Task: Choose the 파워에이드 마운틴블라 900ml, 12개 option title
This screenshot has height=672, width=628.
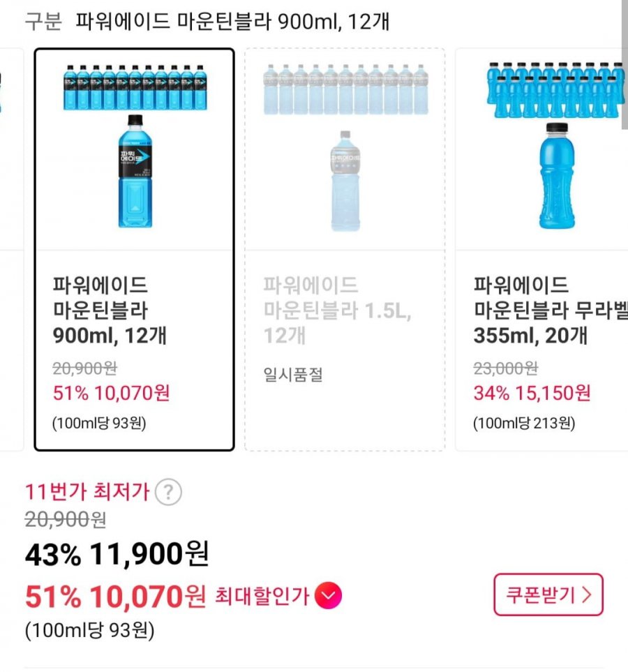Action: coord(110,311)
